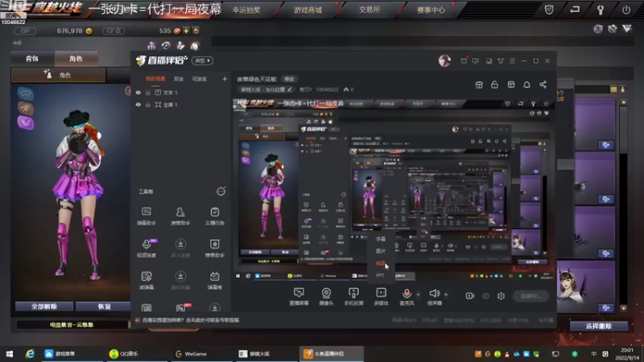
Task: Open the 幸运抽奖 game menu tab
Action: pos(246,10)
